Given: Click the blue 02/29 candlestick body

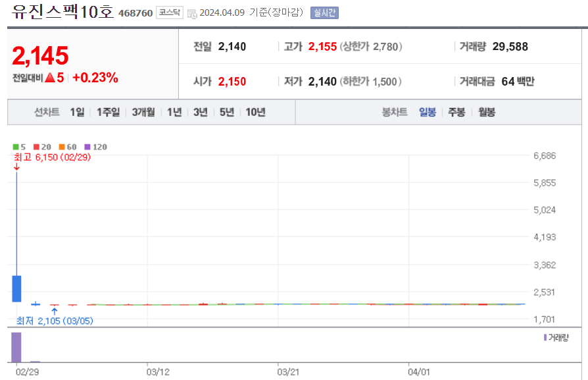Looking at the screenshot, I should coord(16,288).
